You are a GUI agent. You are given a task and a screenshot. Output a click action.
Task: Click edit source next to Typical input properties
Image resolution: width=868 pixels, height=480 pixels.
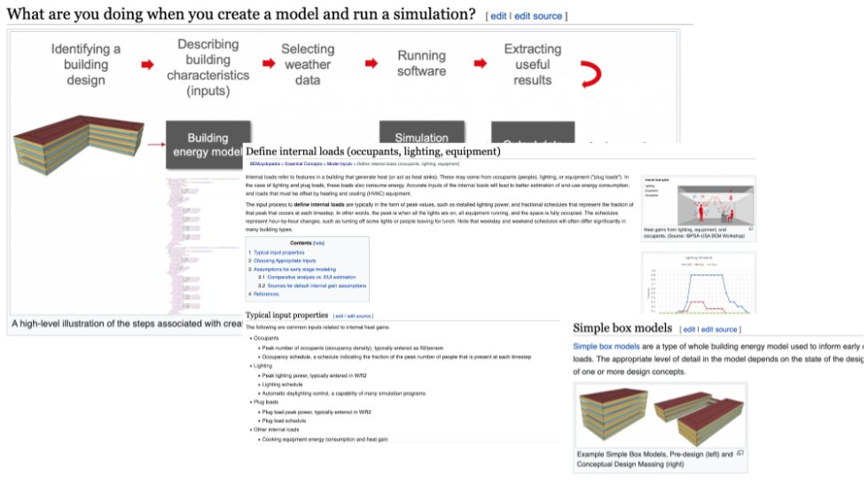click(x=359, y=316)
